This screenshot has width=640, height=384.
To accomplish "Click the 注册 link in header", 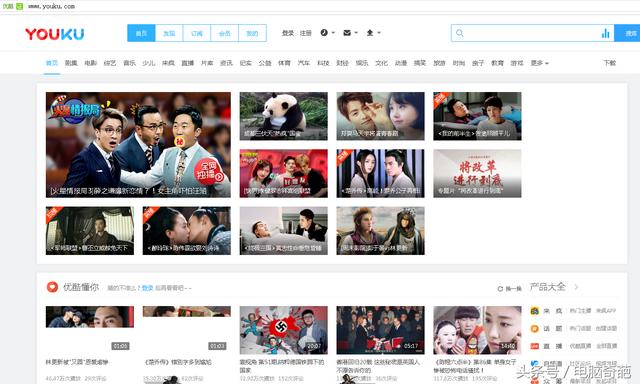I will [x=306, y=33].
